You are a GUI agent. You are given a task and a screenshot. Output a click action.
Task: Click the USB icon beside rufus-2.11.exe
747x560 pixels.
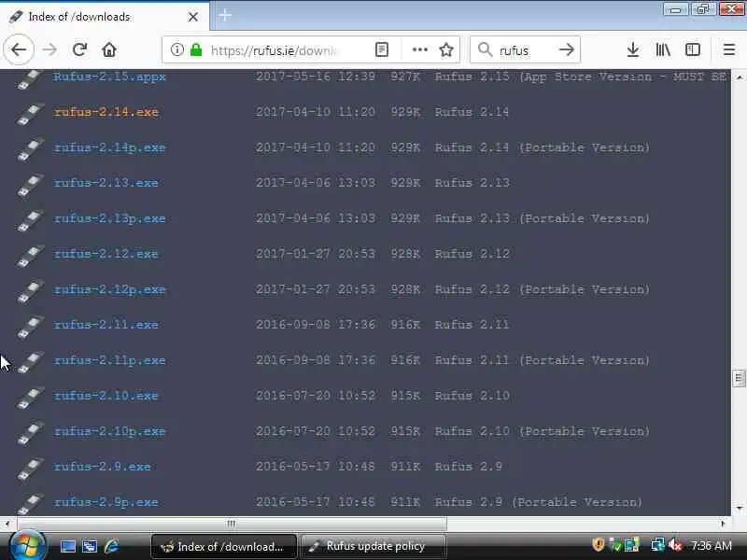[x=30, y=328]
